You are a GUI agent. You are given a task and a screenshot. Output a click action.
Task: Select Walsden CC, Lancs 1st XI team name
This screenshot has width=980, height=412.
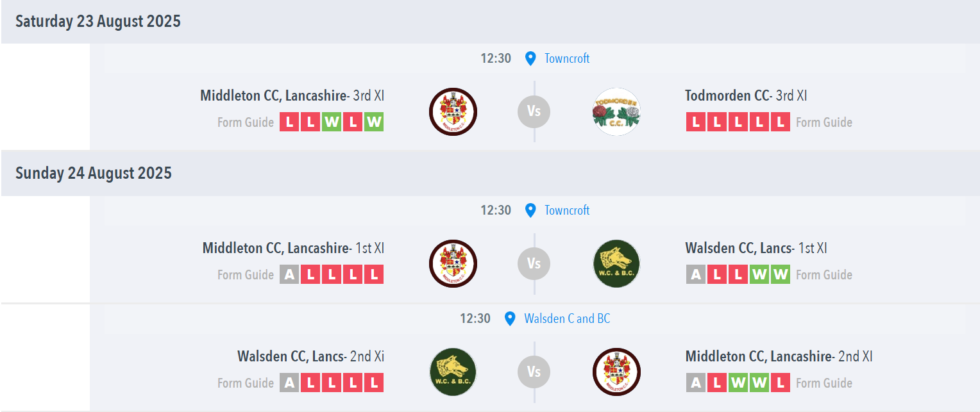(x=756, y=248)
